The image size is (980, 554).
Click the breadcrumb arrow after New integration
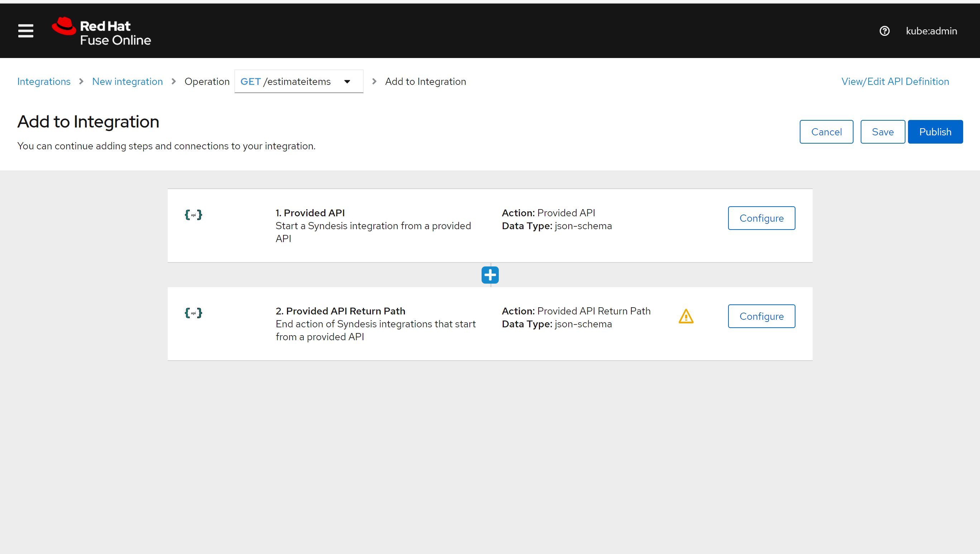pos(175,81)
